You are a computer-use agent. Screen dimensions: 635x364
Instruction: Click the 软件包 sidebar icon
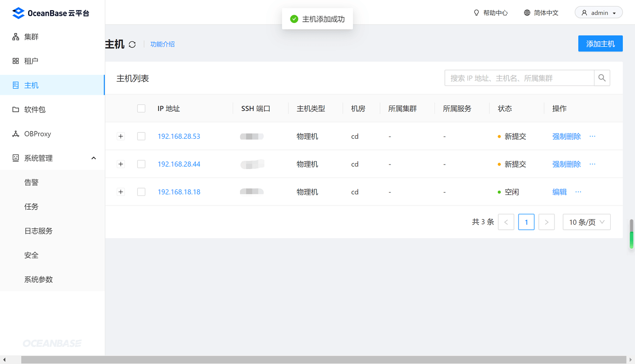click(16, 109)
